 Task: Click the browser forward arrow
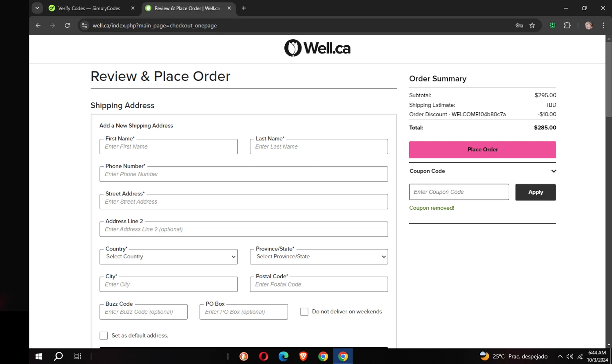(x=53, y=25)
